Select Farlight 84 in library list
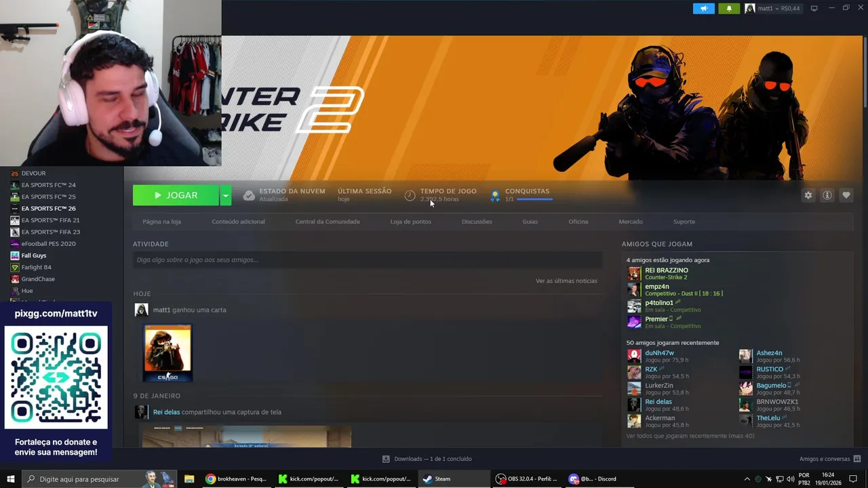Image resolution: width=868 pixels, height=488 pixels. [x=36, y=268]
